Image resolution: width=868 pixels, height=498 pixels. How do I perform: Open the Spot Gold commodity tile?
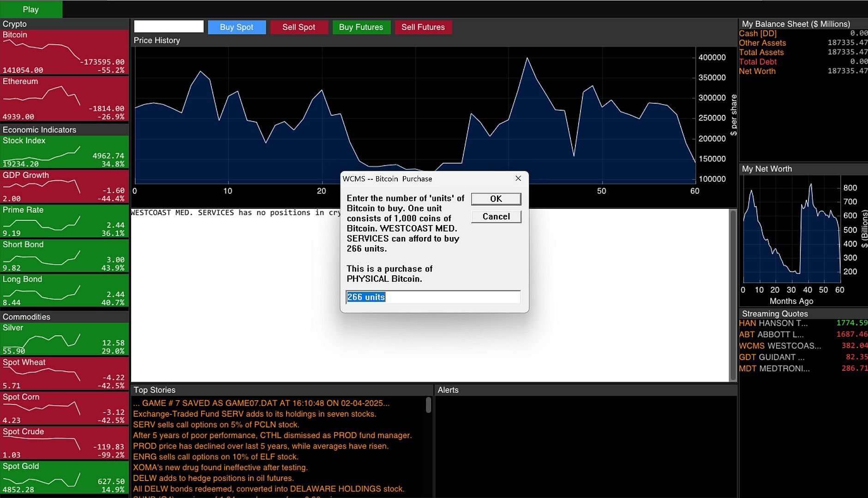65,478
